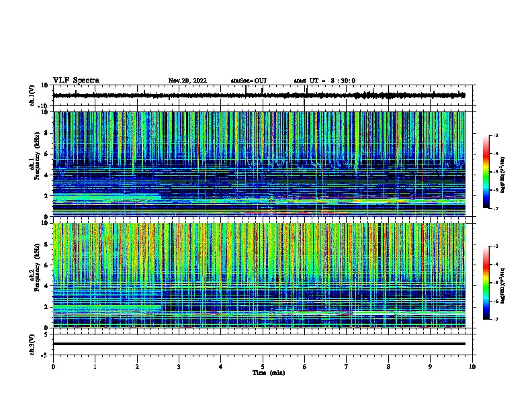532x411 pixels.
Task: Click time axis tick label "10" at right end
Action: tap(472, 367)
